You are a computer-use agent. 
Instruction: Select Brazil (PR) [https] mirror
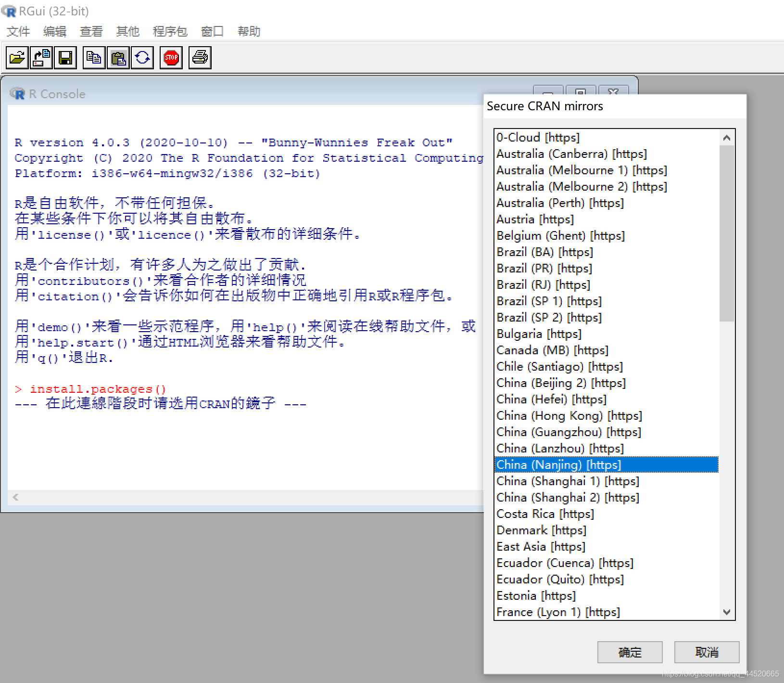[x=606, y=268]
